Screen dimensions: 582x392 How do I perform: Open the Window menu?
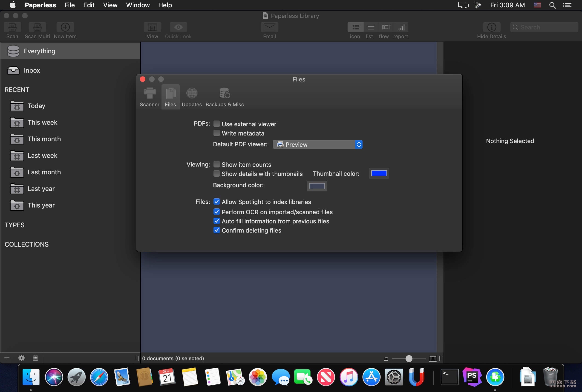[138, 5]
